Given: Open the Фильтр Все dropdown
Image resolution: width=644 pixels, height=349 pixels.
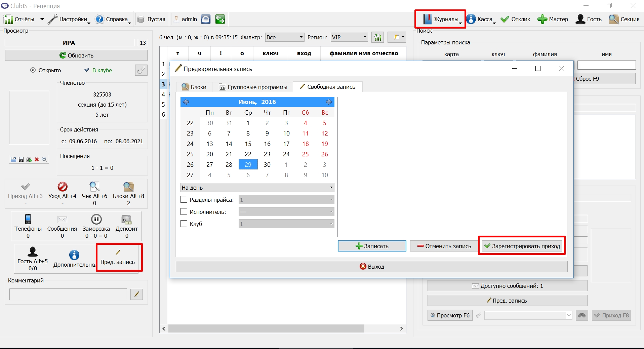Looking at the screenshot, I should [285, 37].
